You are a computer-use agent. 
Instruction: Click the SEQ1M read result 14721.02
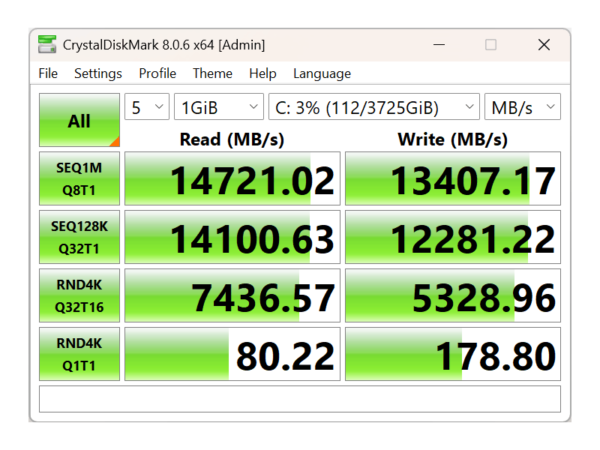[x=231, y=179]
